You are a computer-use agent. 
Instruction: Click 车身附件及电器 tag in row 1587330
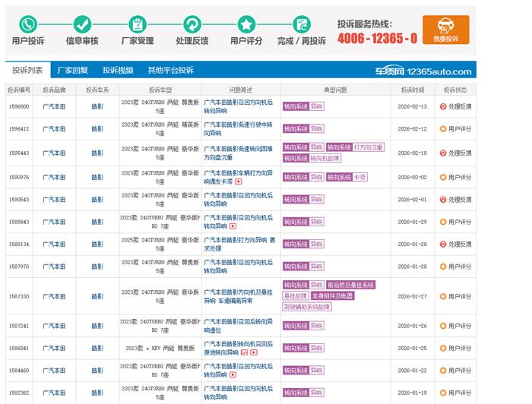pos(333,295)
